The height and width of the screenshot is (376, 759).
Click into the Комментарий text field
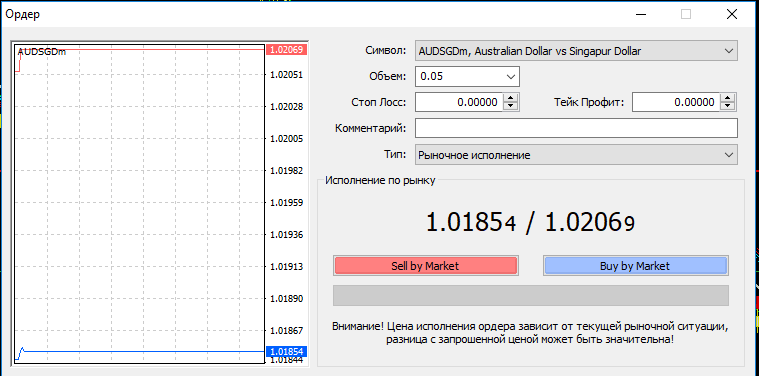[576, 128]
